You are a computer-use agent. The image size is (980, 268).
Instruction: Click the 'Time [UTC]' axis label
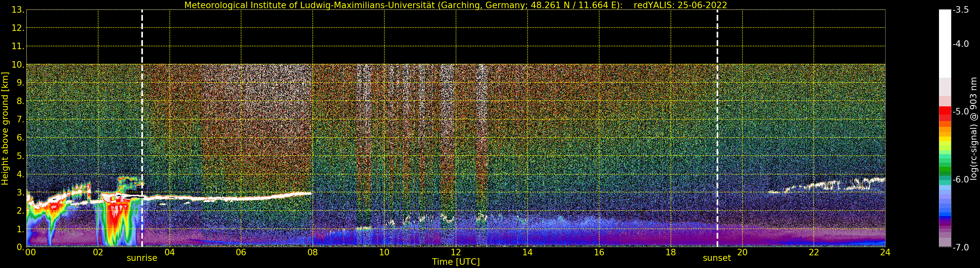(456, 262)
